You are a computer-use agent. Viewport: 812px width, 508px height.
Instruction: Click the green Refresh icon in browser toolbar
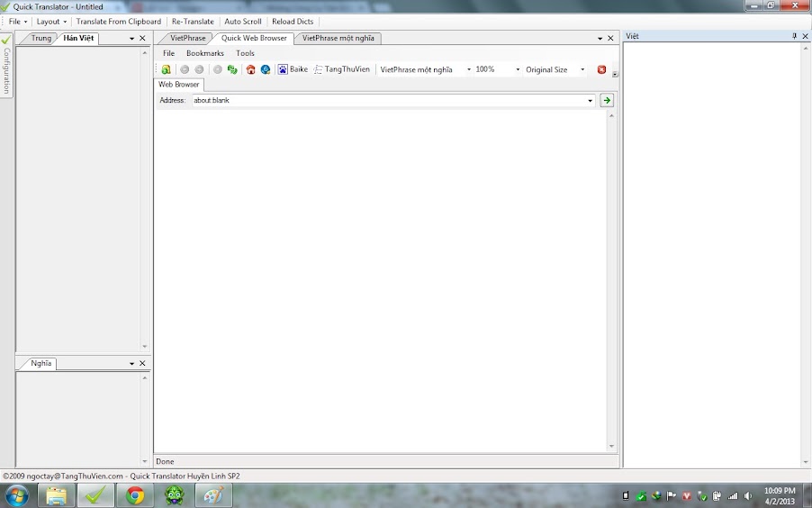click(x=232, y=69)
